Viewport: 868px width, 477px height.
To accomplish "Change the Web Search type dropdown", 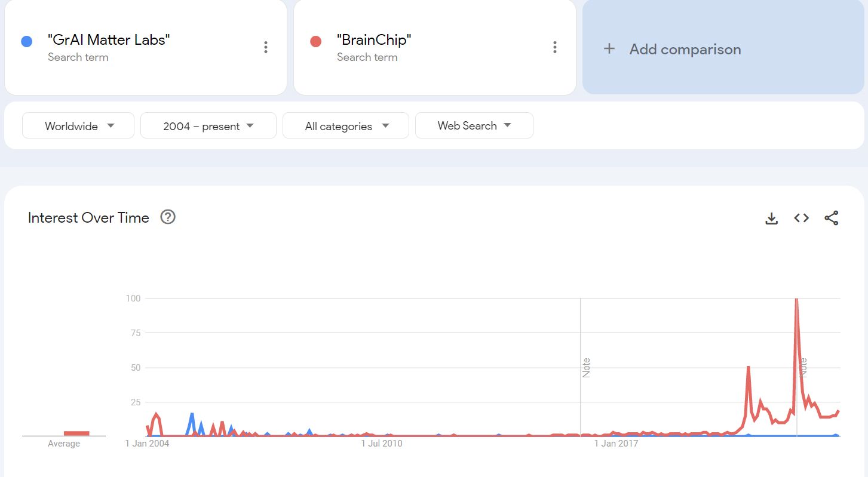I will (x=474, y=126).
